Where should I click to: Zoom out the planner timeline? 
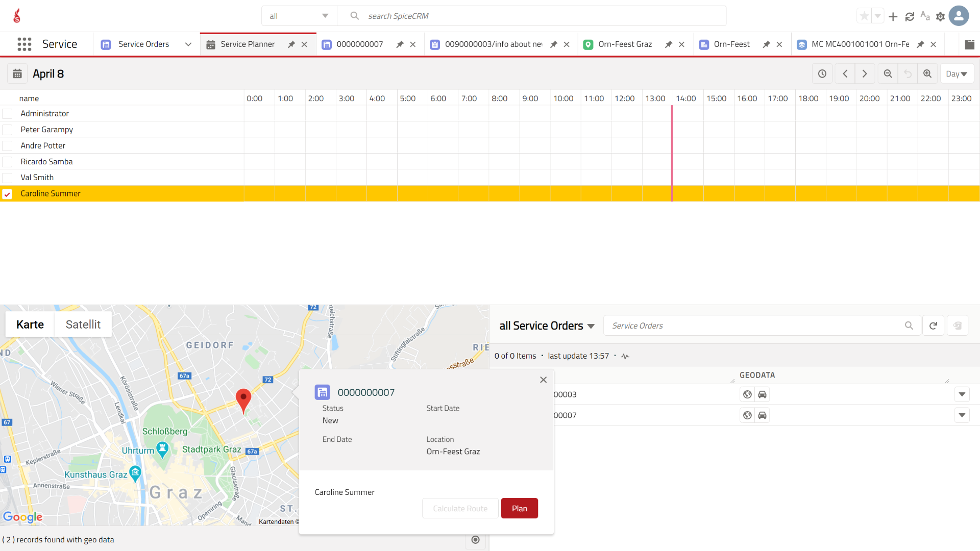[x=888, y=74]
